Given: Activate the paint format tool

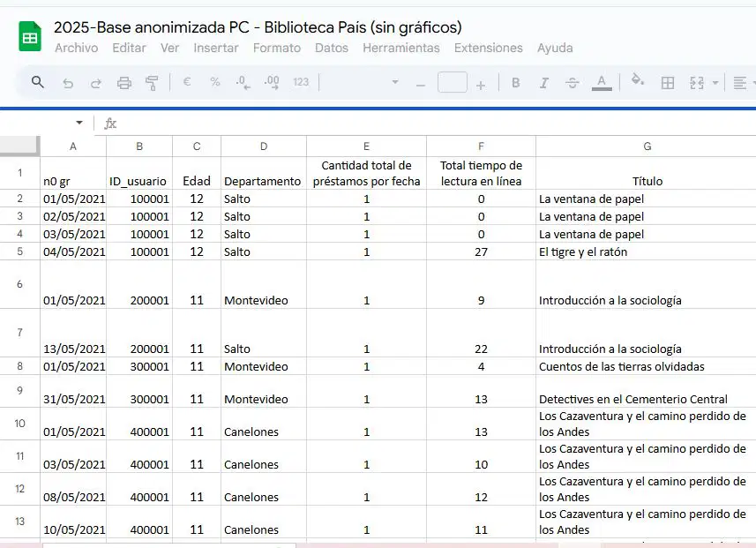Looking at the screenshot, I should (x=152, y=83).
